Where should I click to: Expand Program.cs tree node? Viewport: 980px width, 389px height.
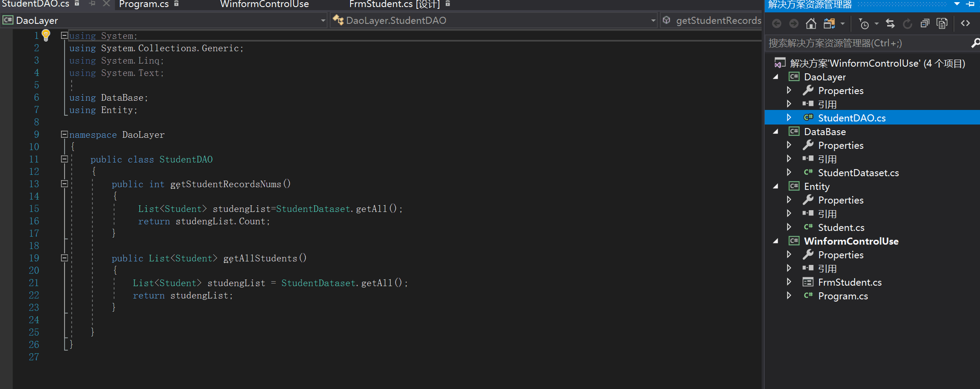point(789,295)
